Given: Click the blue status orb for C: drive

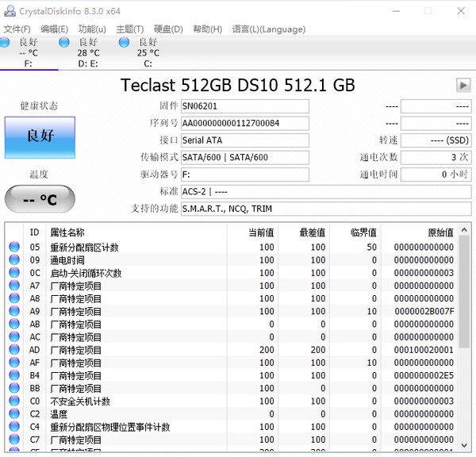Looking at the screenshot, I should pos(124,42).
